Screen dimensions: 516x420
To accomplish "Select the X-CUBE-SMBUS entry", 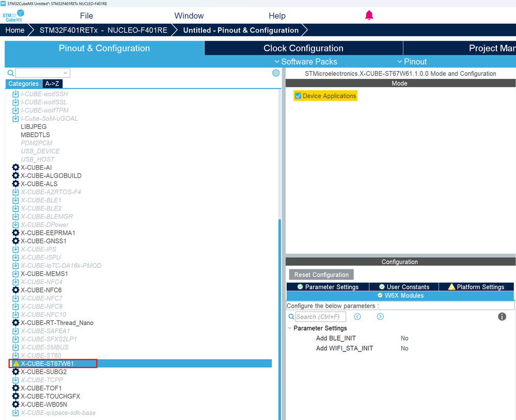I will tap(44, 347).
